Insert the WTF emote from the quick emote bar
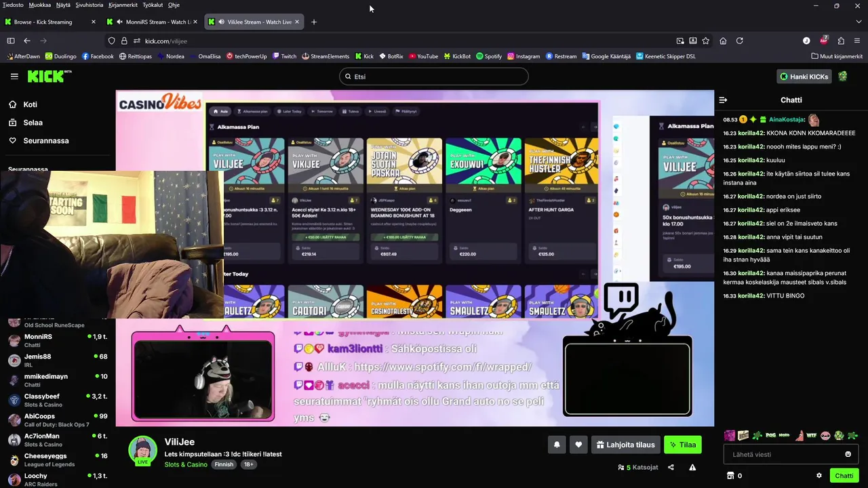The image size is (868, 488). pyautogui.click(x=812, y=435)
